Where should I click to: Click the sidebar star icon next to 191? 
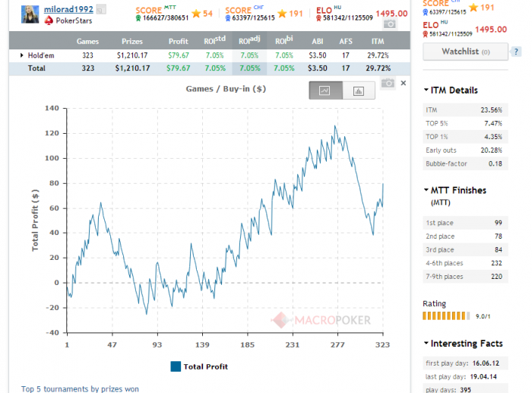473,8
